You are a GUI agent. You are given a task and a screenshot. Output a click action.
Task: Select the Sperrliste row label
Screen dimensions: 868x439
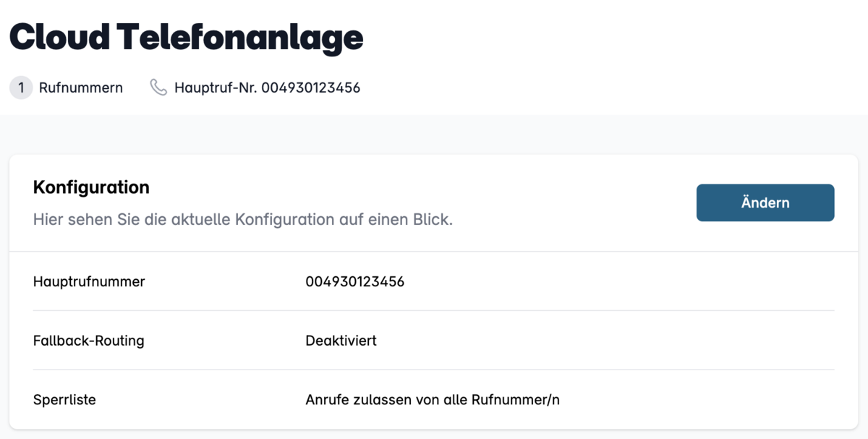(64, 400)
